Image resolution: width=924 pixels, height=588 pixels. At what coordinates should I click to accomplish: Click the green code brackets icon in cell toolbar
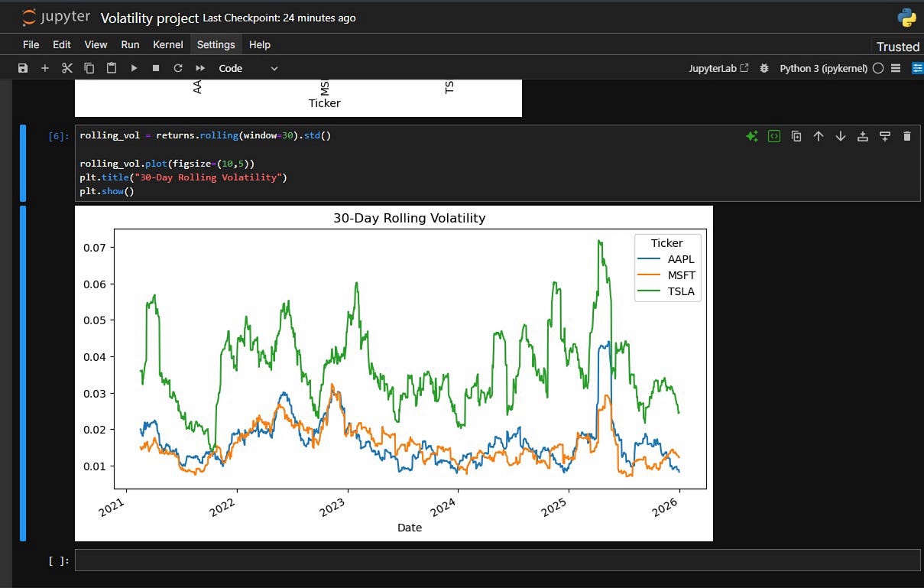774,136
